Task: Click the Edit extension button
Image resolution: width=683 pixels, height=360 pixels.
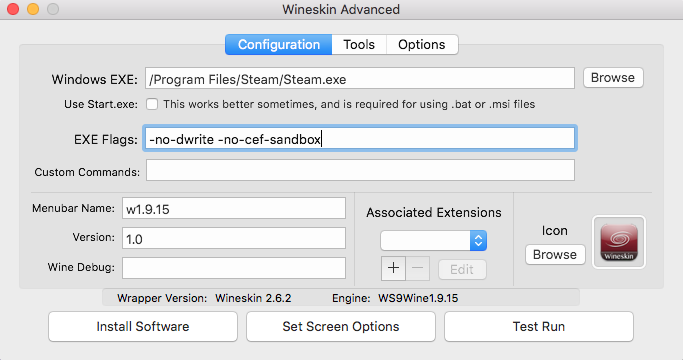Action: [x=462, y=269]
